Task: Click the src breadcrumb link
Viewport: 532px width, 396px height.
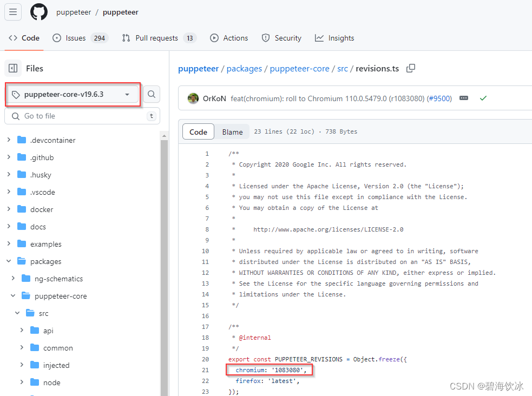Action: [x=343, y=69]
